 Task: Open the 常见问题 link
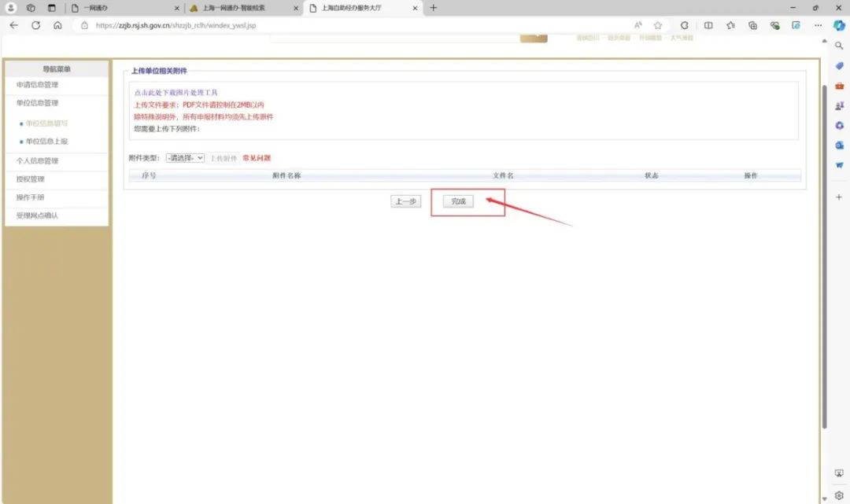click(257, 158)
